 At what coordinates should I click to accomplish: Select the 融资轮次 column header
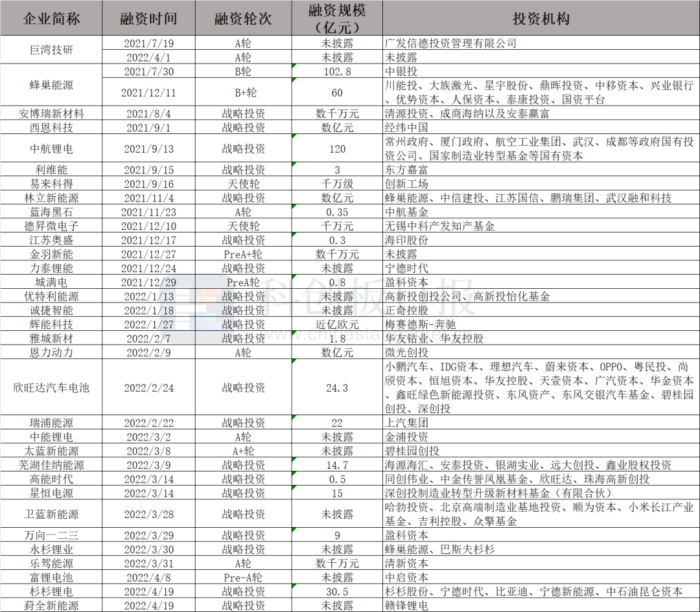[243, 18]
